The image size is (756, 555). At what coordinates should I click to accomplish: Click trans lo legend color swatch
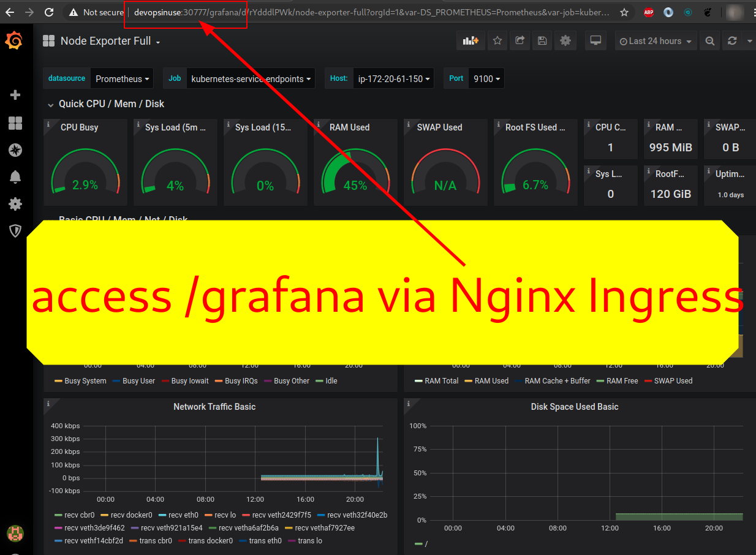point(292,541)
